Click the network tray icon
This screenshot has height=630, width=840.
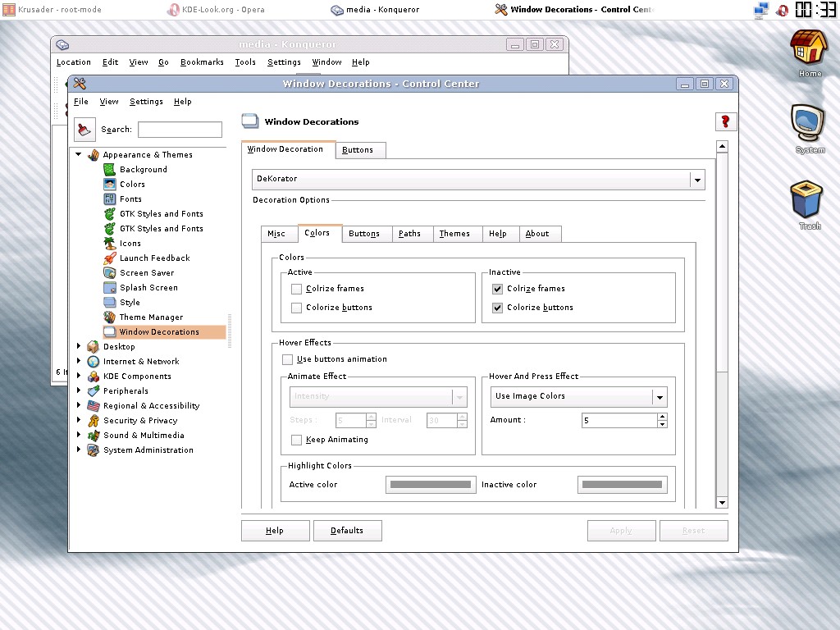tap(760, 10)
